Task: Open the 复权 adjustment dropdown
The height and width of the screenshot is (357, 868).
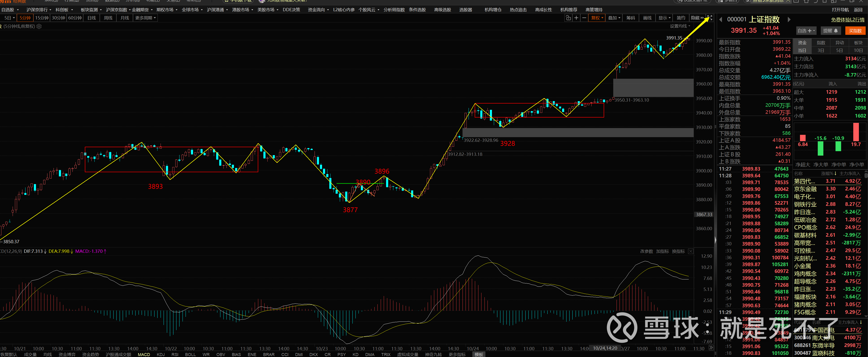Action: coord(597,18)
